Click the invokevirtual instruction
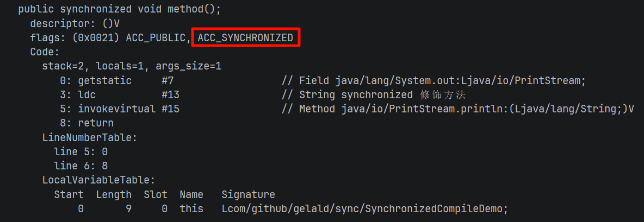The image size is (644, 222). pos(117,109)
